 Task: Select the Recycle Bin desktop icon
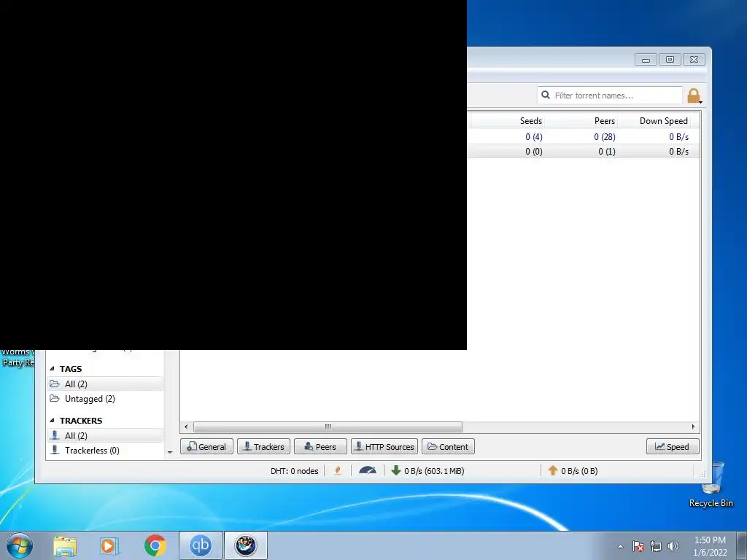(711, 485)
